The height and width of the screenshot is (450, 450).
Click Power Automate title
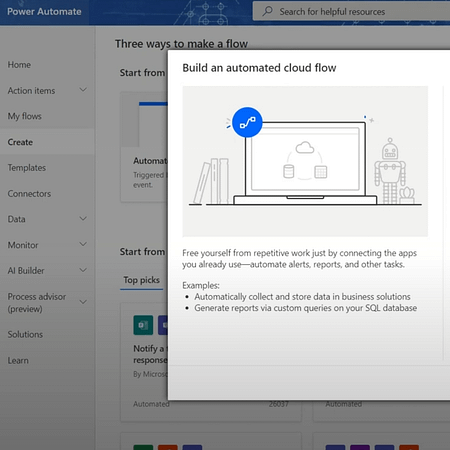coord(44,12)
